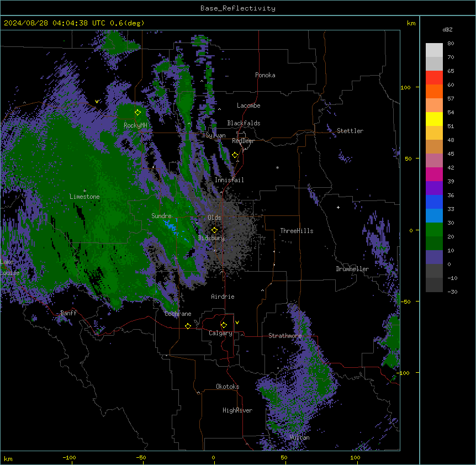
Task: Select the Blackfalds label on the map
Action: pyautogui.click(x=244, y=123)
